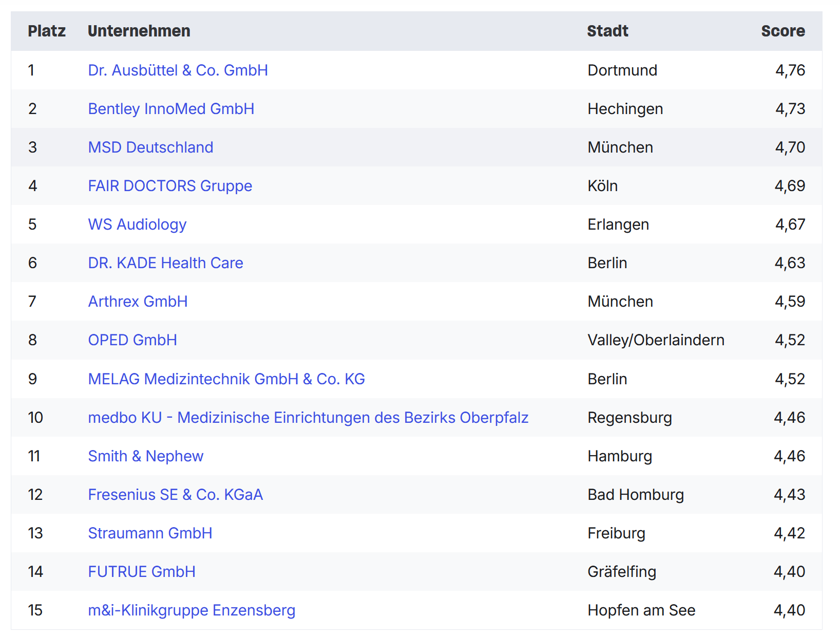Click the Unternehmen column header

point(139,31)
